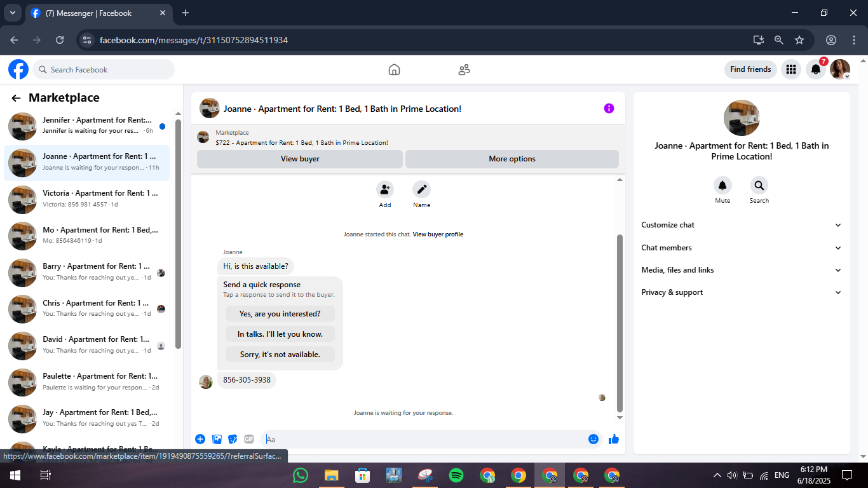Open Snipping Tool from the taskbar

tap(425, 475)
